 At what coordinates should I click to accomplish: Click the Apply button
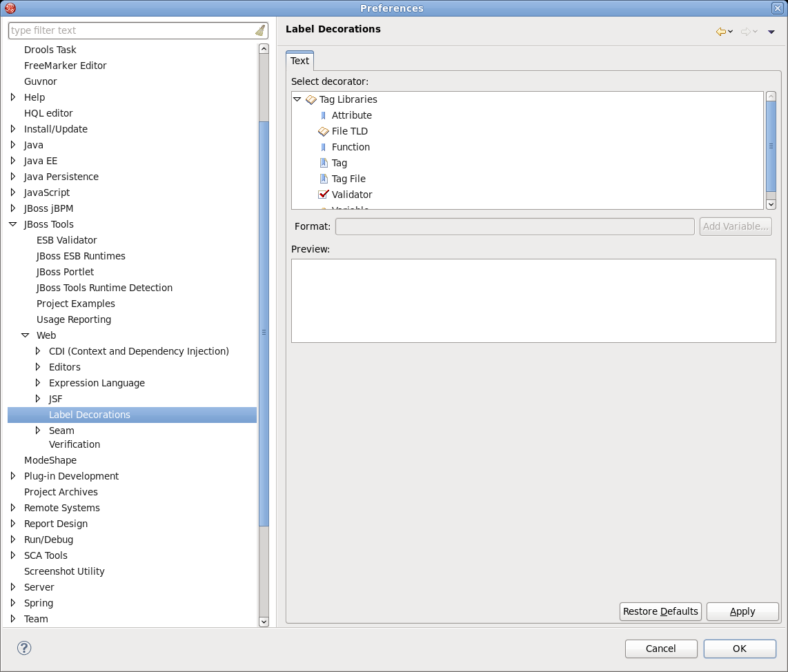click(x=742, y=611)
